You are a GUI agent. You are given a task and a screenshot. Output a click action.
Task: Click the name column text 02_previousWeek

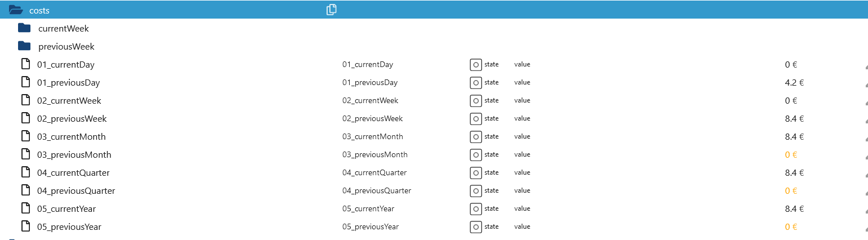click(372, 118)
